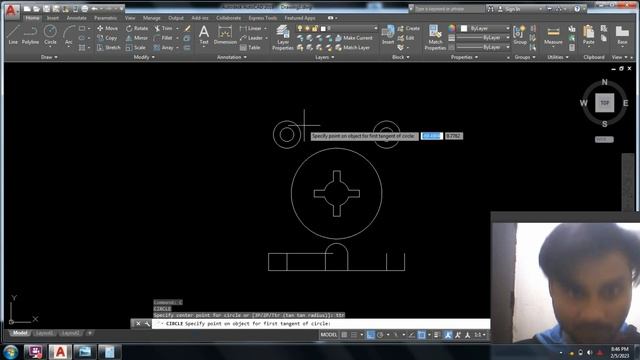Toggle snap mode in status bar

(354, 335)
